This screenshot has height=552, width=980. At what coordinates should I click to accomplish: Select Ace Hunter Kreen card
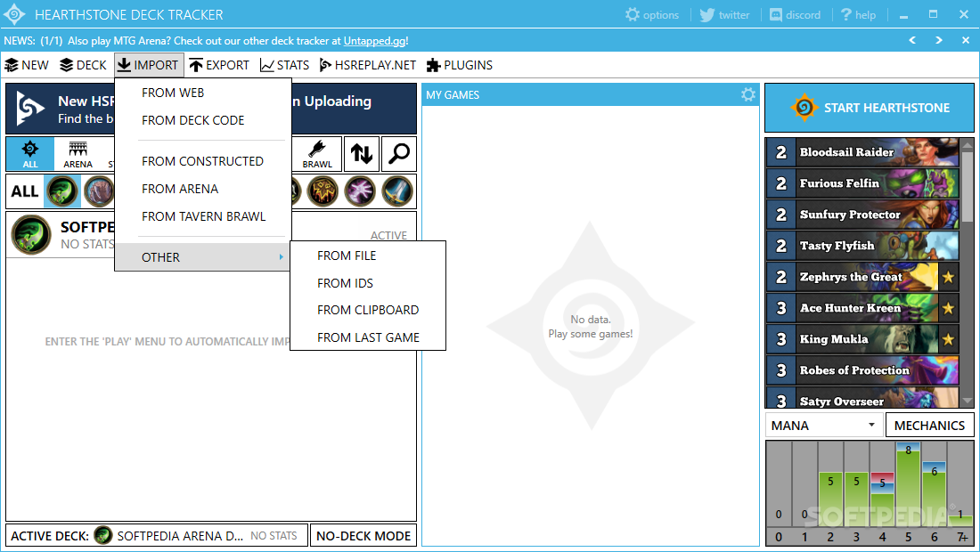point(862,308)
